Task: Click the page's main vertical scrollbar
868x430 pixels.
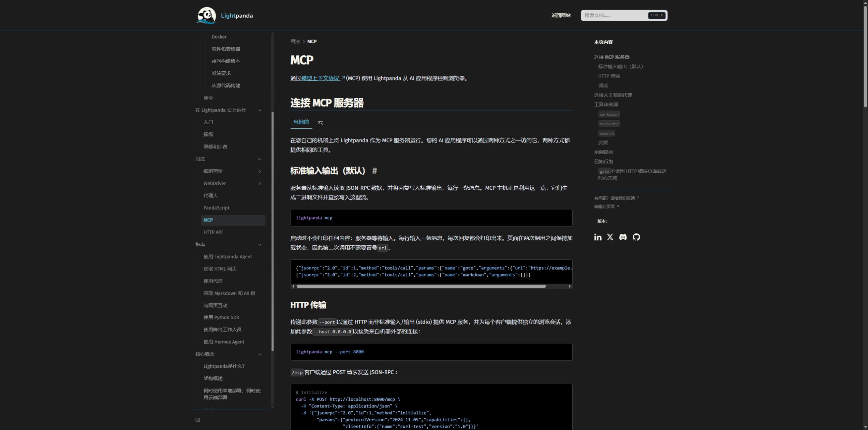Action: pos(865,56)
